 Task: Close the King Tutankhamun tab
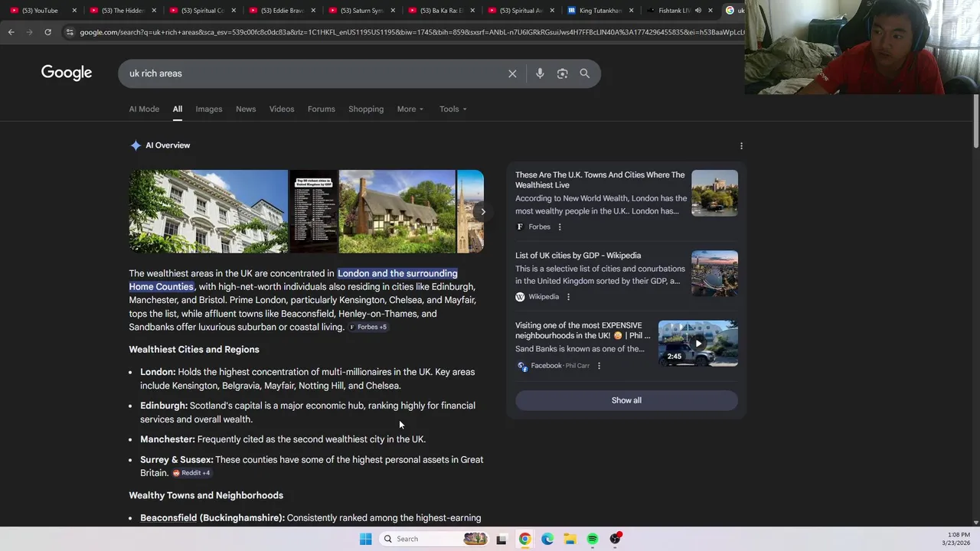tap(631, 11)
